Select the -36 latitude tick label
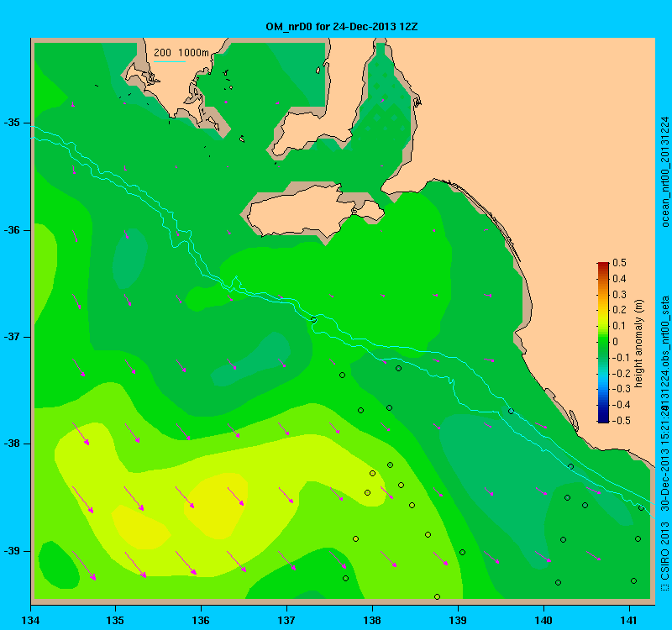The width and height of the screenshot is (672, 630). pos(12,230)
